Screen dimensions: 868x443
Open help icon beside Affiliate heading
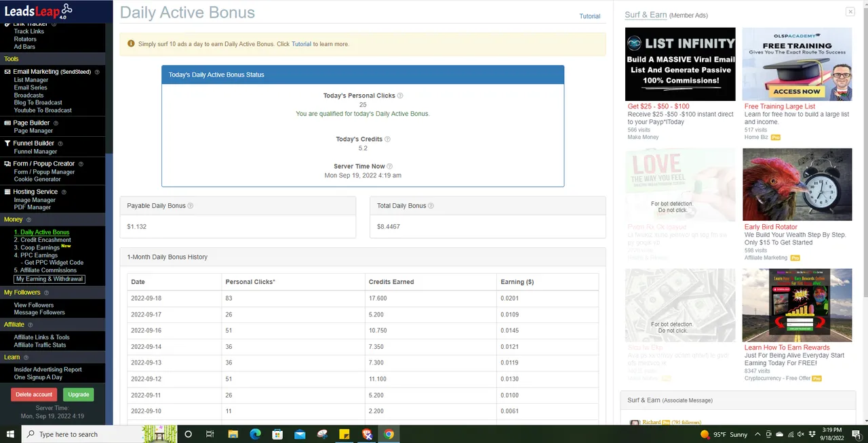pyautogui.click(x=31, y=325)
